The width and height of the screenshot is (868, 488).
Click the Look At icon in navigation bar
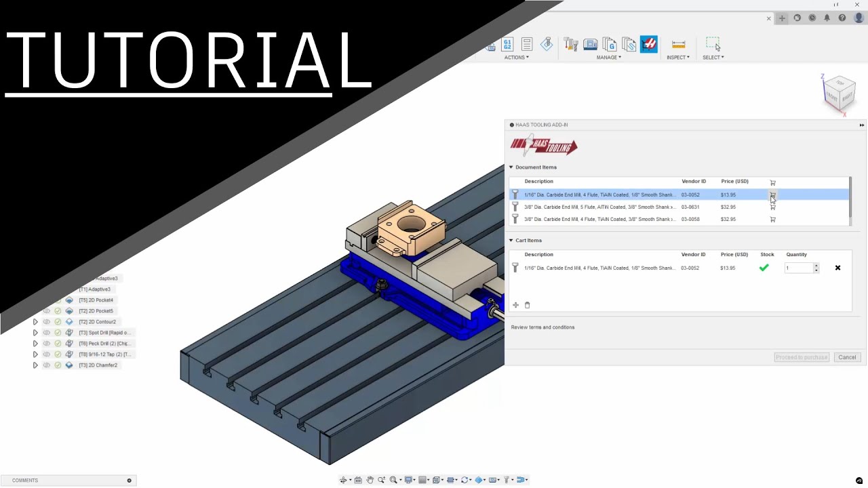(358, 480)
